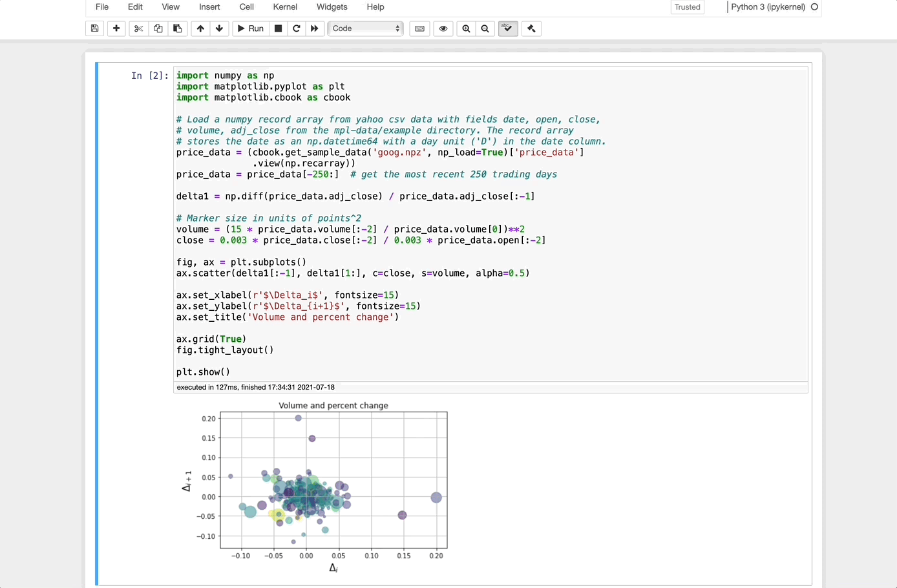Open the command palette keyboard icon

point(419,28)
